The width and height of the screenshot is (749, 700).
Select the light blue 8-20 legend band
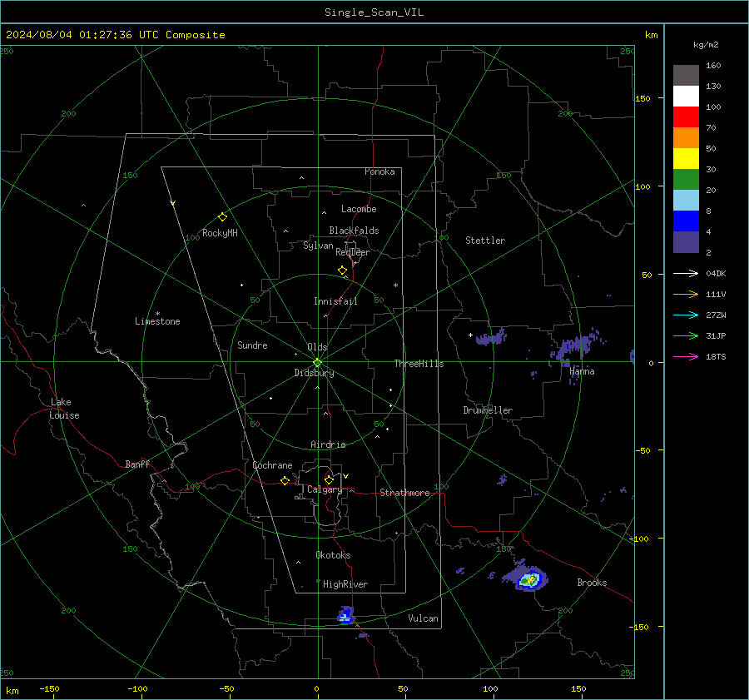click(x=686, y=201)
